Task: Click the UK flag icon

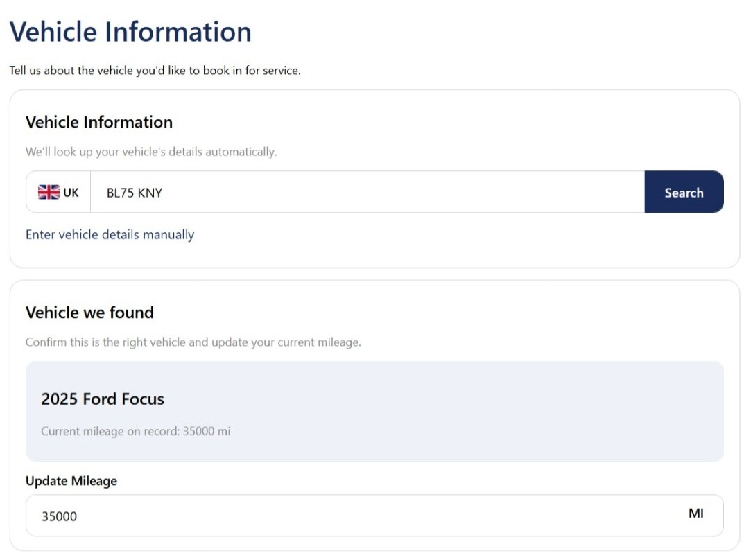Action: point(49,192)
